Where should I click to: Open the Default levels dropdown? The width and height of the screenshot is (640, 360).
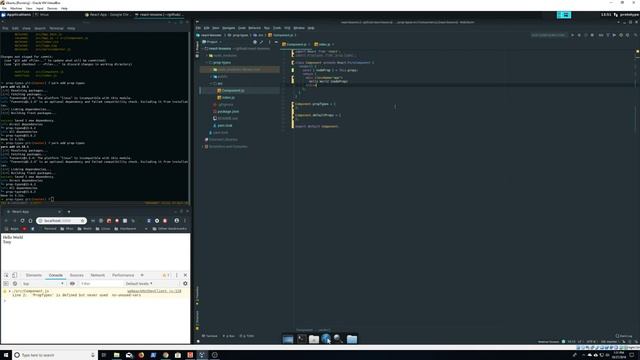click(x=139, y=284)
